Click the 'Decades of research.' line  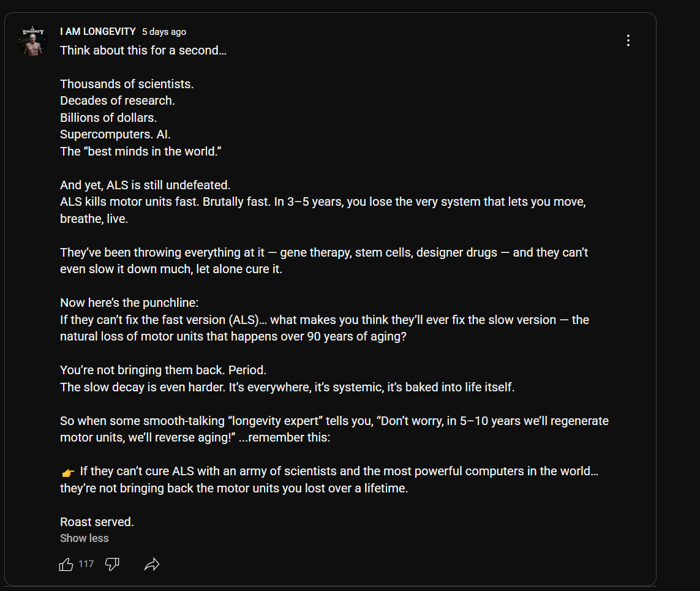point(117,100)
